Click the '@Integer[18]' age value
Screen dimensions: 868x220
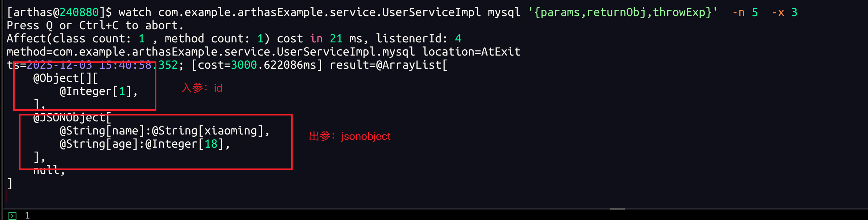tap(184, 144)
